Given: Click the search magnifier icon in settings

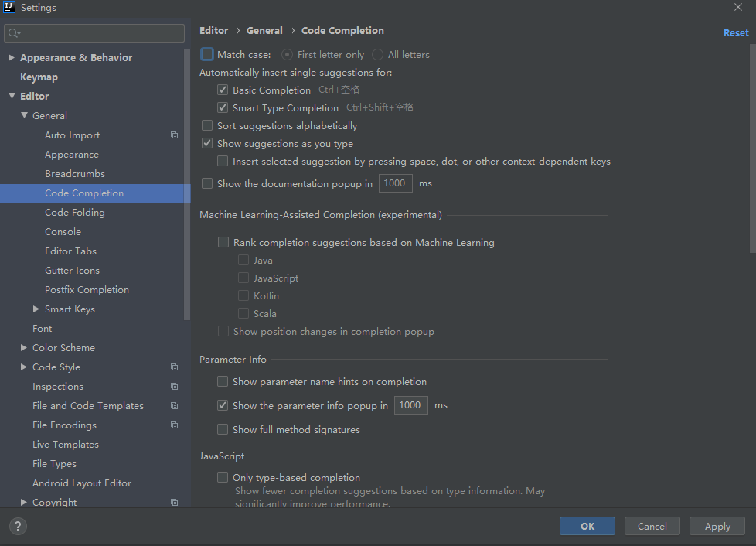Looking at the screenshot, I should click(14, 33).
